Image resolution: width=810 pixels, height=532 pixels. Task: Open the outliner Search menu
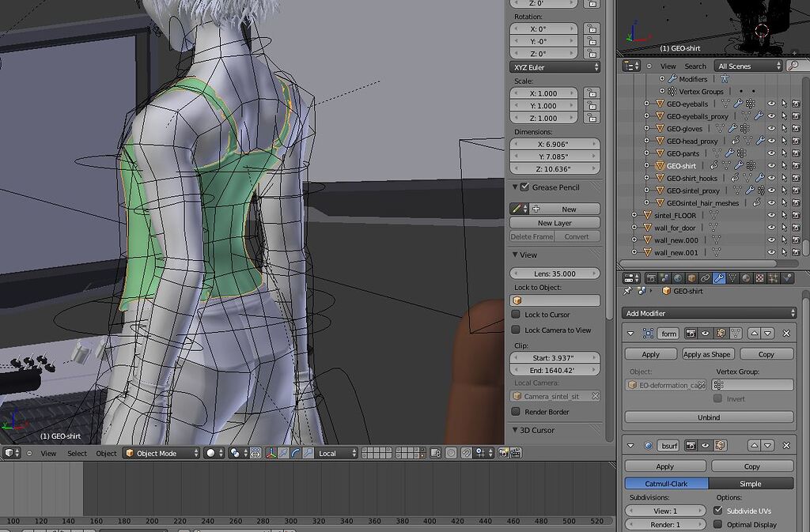click(x=695, y=66)
